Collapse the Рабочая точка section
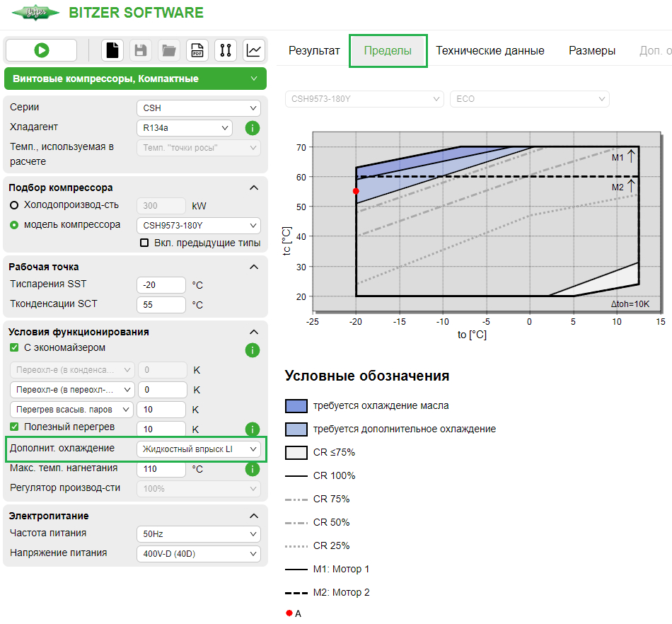This screenshot has width=672, height=624. pos(254,267)
